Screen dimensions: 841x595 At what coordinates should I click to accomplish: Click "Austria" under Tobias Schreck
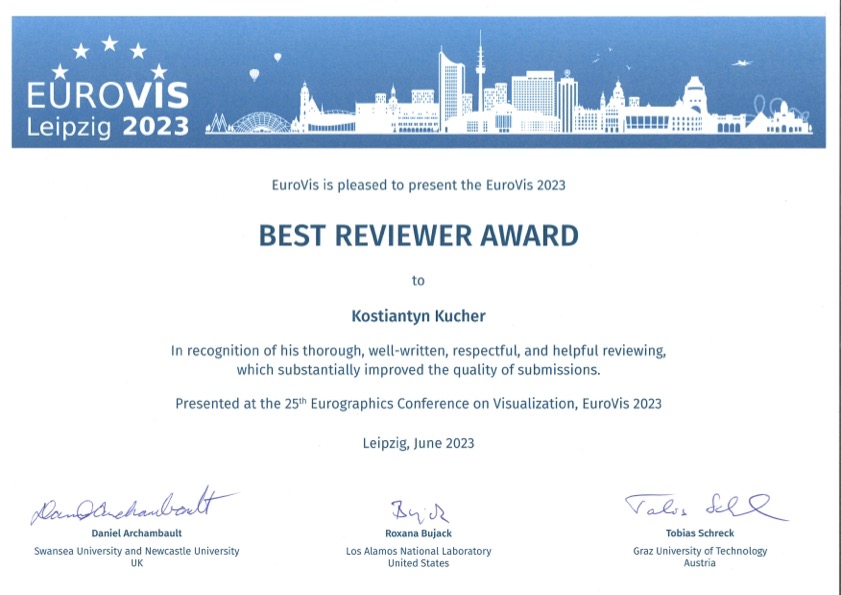[700, 563]
